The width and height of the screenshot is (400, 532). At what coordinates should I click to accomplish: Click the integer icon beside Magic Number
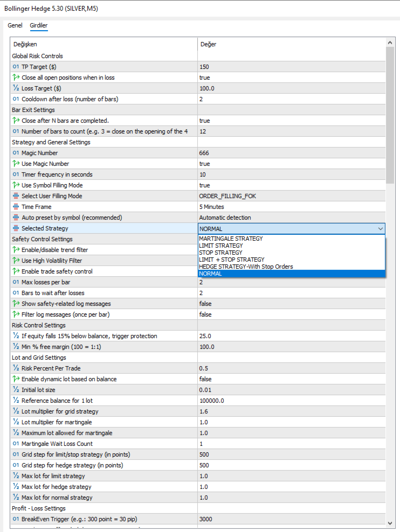(x=16, y=153)
